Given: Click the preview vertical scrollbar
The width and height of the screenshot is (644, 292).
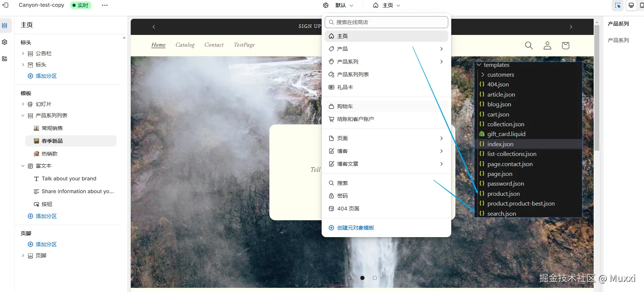Looking at the screenshot, I should [x=597, y=88].
